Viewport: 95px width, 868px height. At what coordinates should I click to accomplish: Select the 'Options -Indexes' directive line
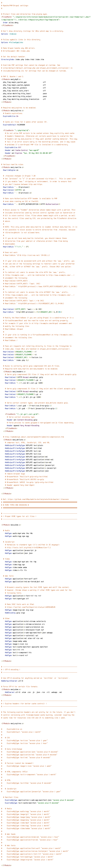click(x=9, y=34)
